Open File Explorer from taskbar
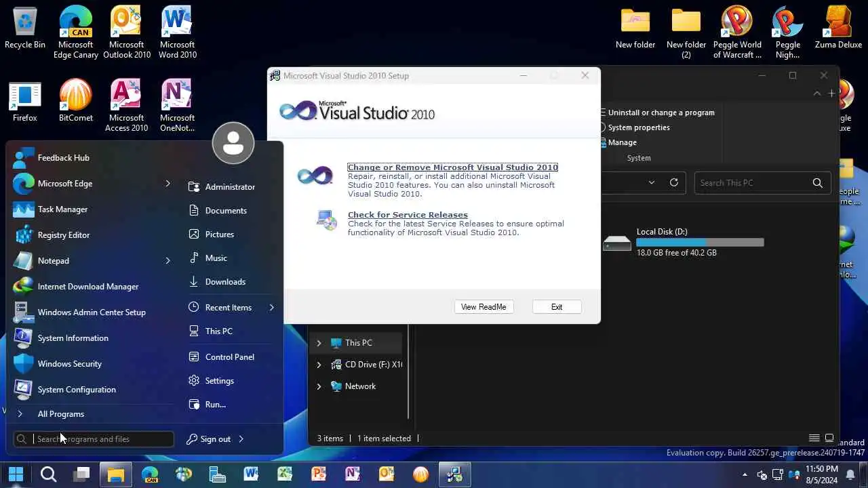Image resolution: width=868 pixels, height=488 pixels. point(116,474)
